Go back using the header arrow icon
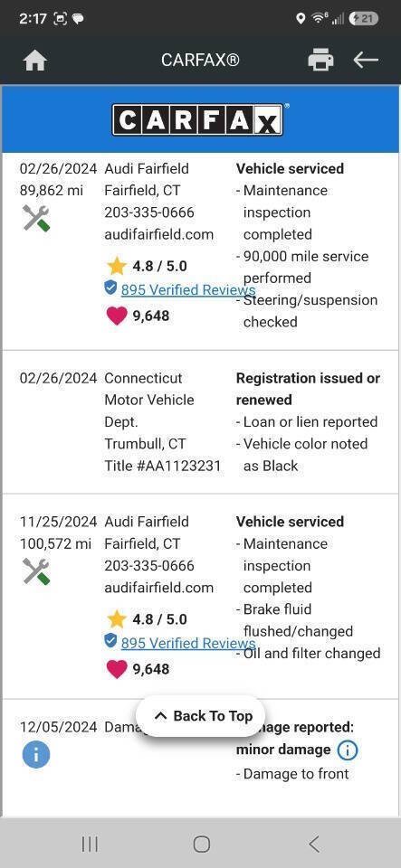This screenshot has height=868, width=401. pyautogui.click(x=366, y=60)
